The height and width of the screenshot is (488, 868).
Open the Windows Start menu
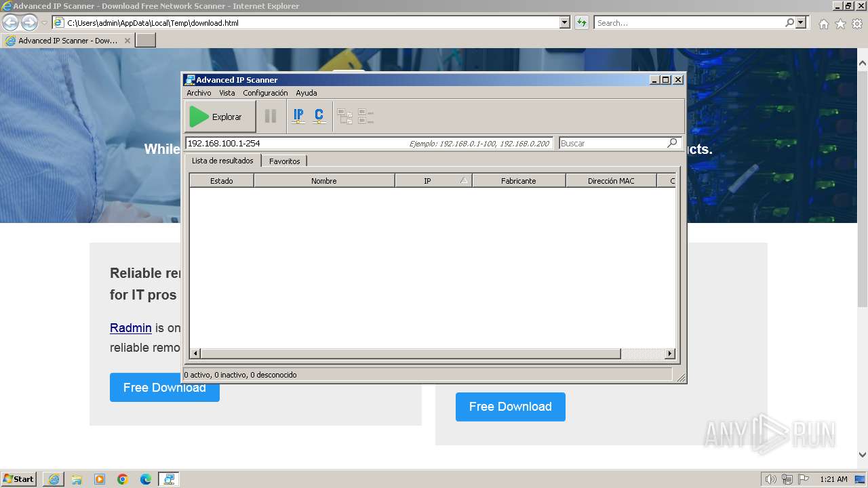tap(18, 479)
